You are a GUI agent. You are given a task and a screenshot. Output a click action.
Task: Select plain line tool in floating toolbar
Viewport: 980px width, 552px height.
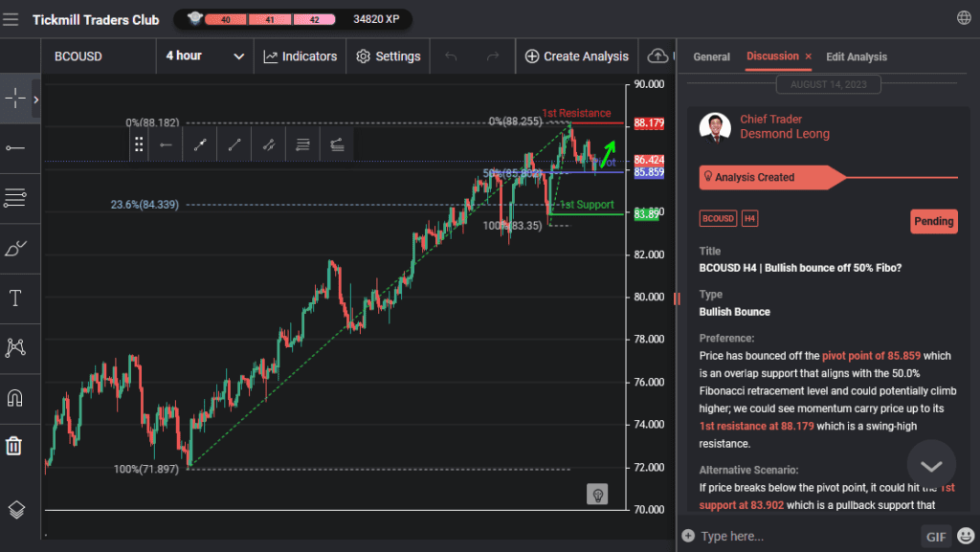point(234,144)
